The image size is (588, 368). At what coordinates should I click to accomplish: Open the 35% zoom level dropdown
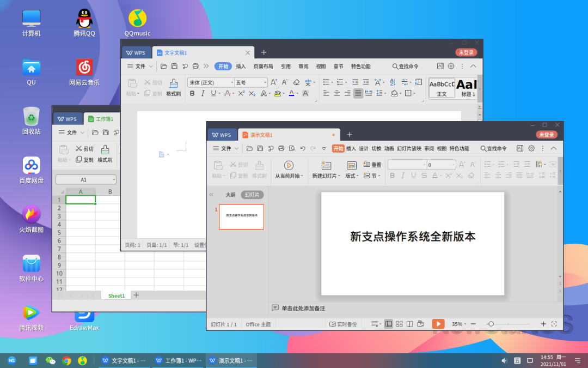pyautogui.click(x=465, y=324)
